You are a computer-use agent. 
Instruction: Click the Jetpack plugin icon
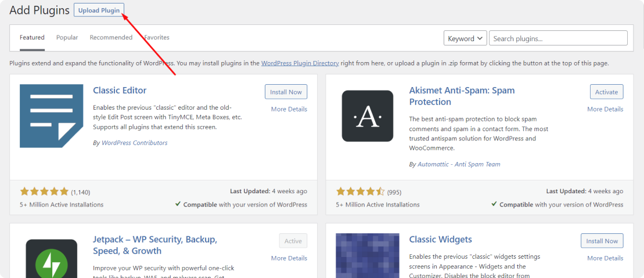[x=51, y=259]
